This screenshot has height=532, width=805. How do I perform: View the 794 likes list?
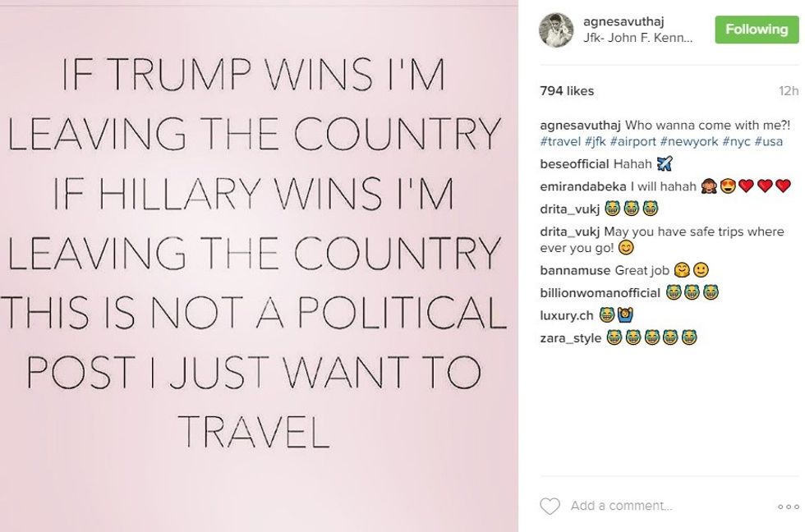[x=567, y=91]
